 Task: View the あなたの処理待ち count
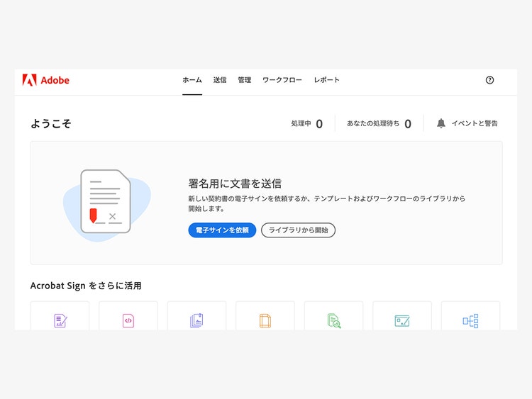point(379,124)
